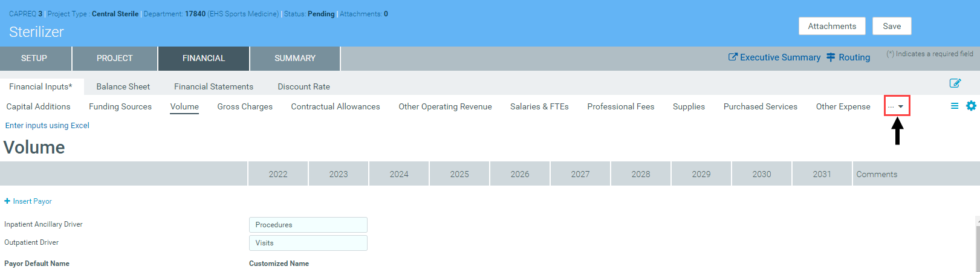980x272 pixels.
Task: Select the Capital Additions section
Action: [x=38, y=106]
